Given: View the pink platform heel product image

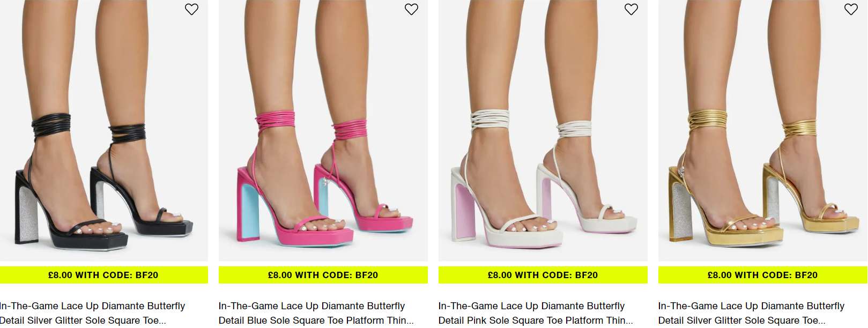Looking at the screenshot, I should 323,130.
